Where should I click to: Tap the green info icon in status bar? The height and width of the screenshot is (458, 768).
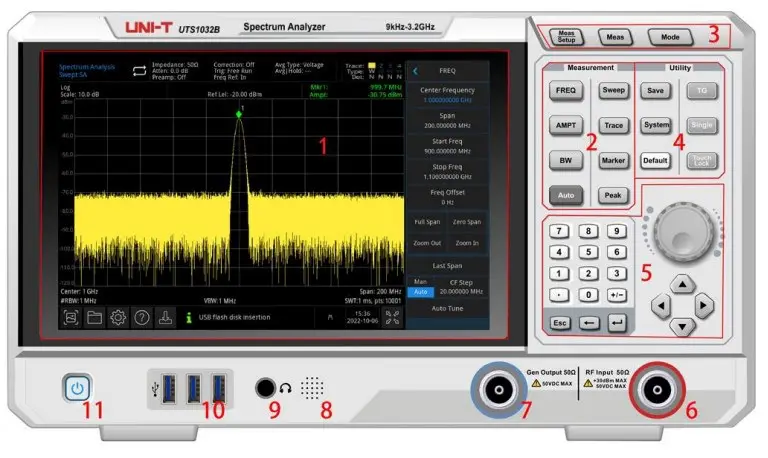189,318
